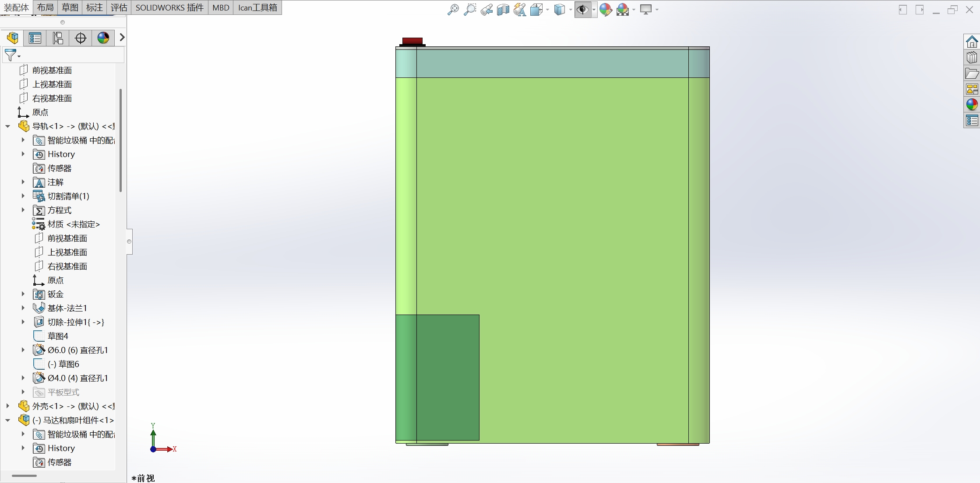Viewport: 980px width, 483px height.
Task: Open Edit Appearance tool
Action: click(606, 10)
